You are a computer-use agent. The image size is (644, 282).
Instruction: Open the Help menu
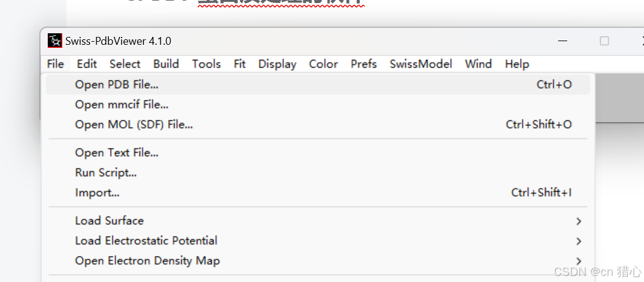tap(516, 64)
